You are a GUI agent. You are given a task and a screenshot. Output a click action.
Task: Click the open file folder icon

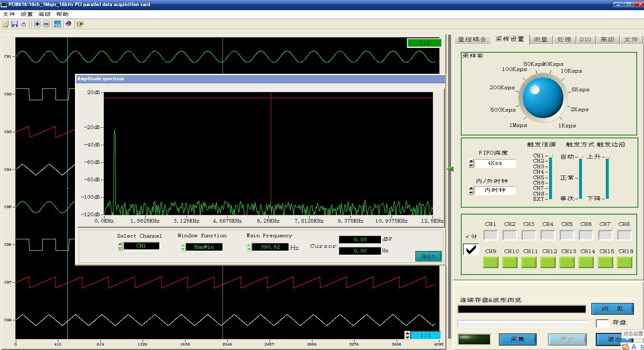[6, 24]
